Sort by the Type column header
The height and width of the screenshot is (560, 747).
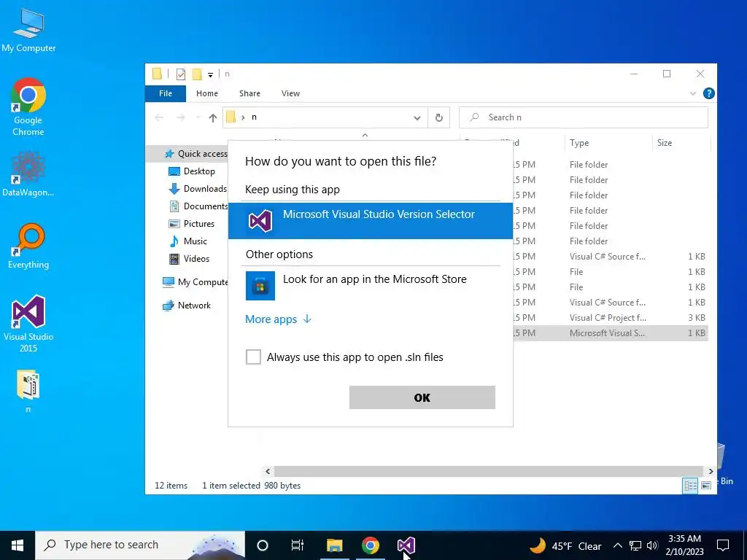(x=608, y=143)
